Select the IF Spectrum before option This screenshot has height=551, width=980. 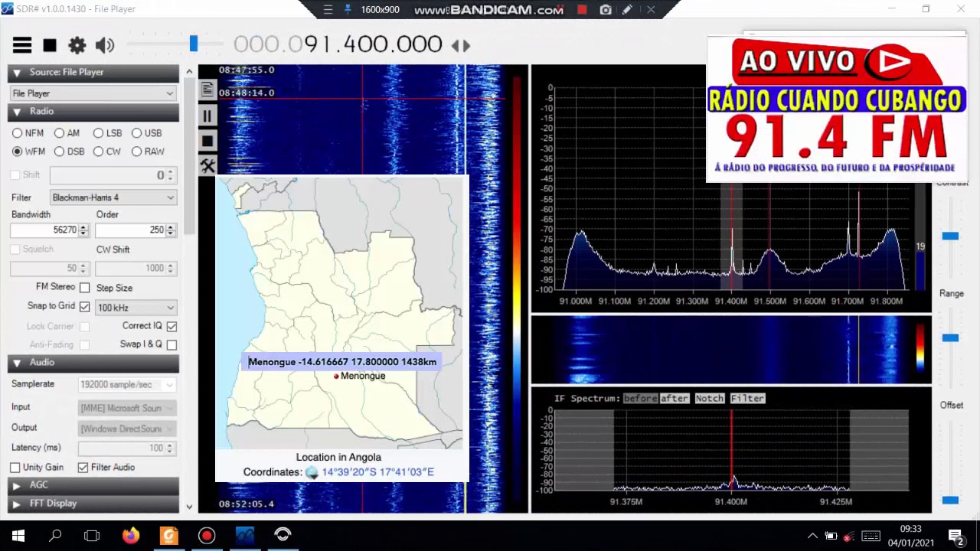pyautogui.click(x=640, y=399)
